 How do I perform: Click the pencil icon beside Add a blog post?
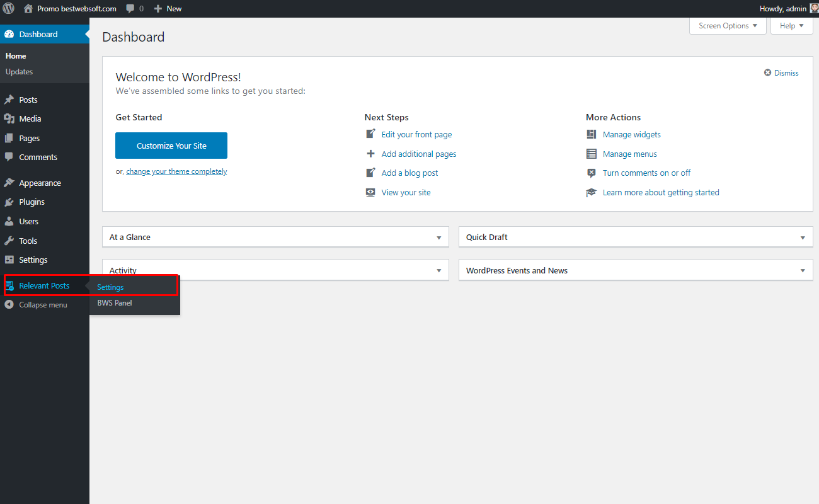point(370,173)
